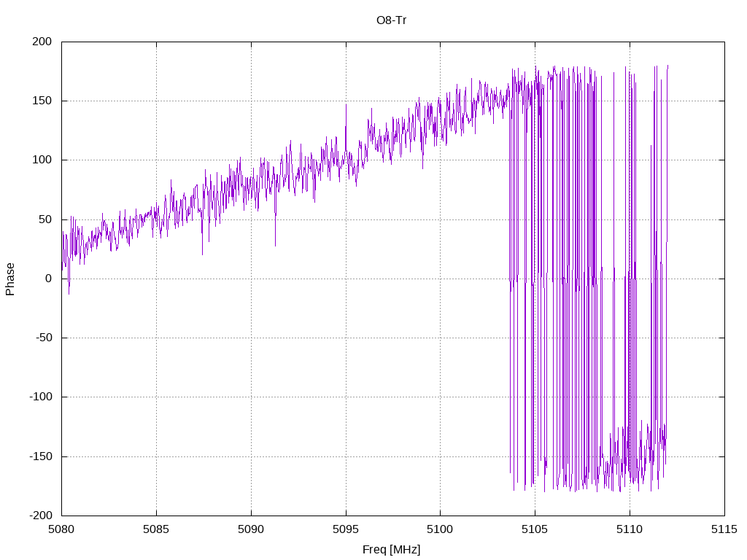747x560 pixels.
Task: Click the y-axis tick label 150
Action: point(42,101)
